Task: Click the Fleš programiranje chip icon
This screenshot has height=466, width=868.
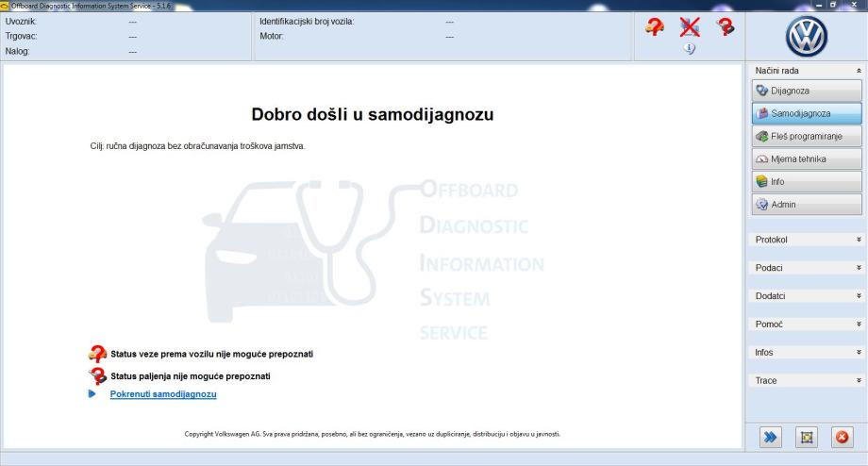Action: click(x=762, y=136)
